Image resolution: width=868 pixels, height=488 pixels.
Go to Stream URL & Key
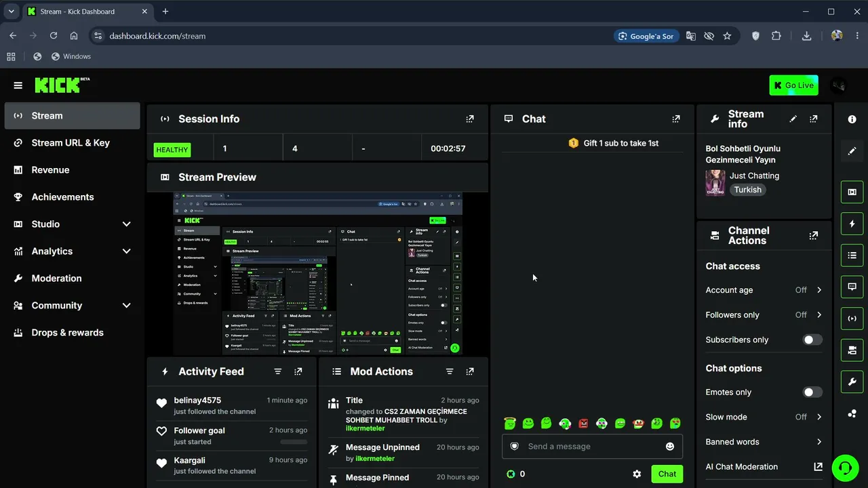pos(72,142)
